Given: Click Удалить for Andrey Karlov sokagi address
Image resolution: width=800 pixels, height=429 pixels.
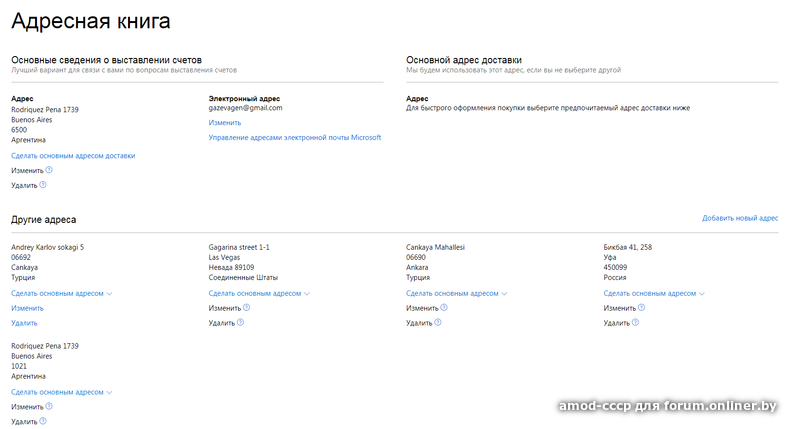Looking at the screenshot, I should coord(24,323).
